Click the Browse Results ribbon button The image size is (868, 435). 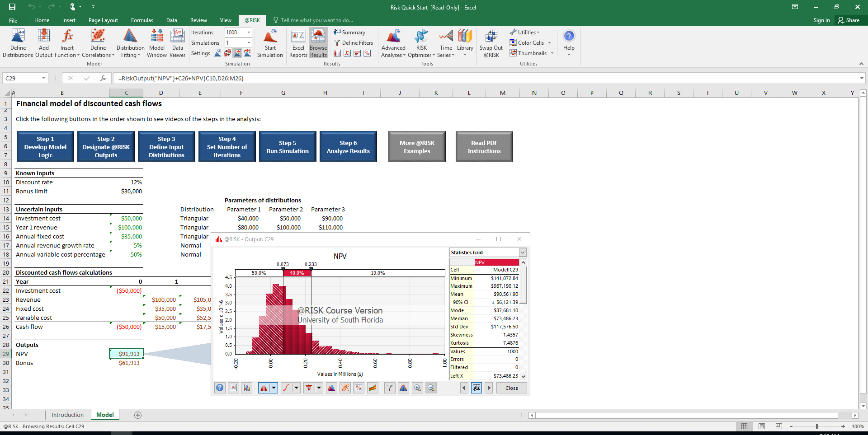coord(318,43)
